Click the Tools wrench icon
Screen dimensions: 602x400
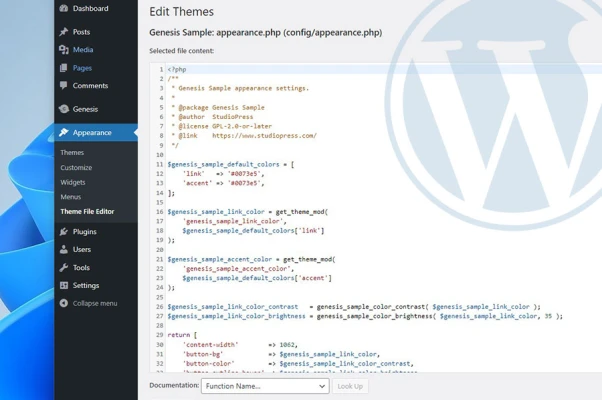click(64, 268)
